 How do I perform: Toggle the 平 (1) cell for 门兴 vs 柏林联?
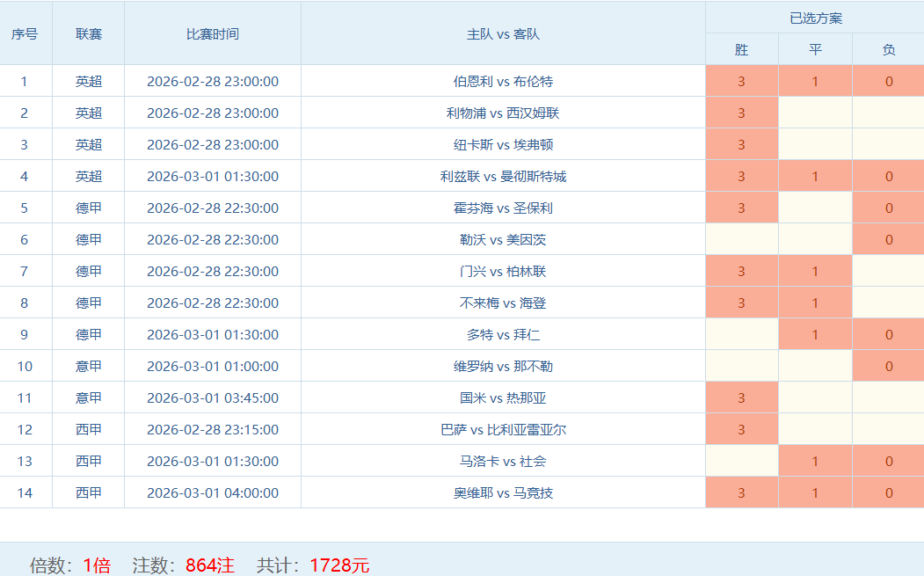coord(815,271)
